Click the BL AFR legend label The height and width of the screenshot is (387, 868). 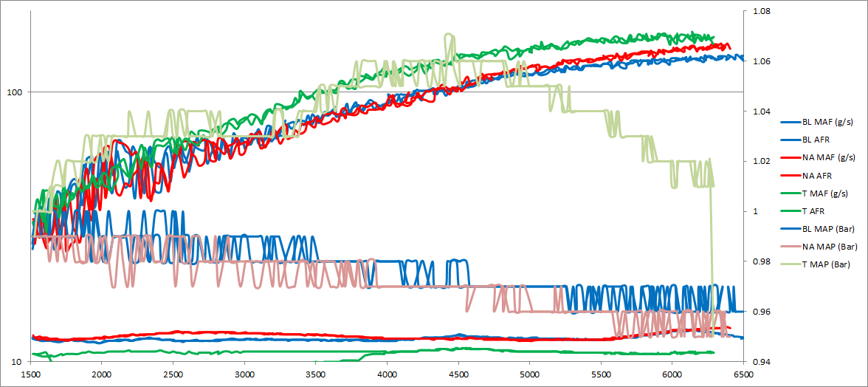point(818,139)
